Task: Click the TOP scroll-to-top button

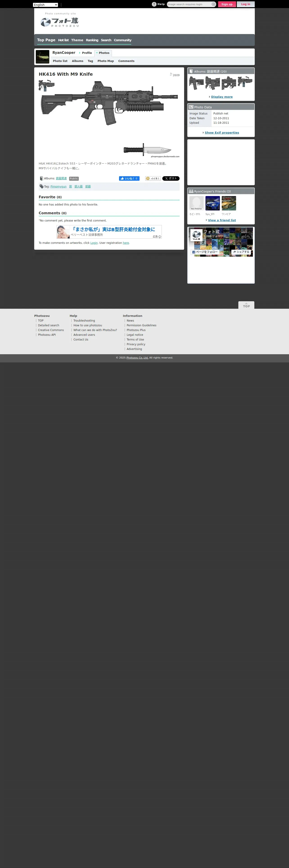Action: click(x=246, y=305)
